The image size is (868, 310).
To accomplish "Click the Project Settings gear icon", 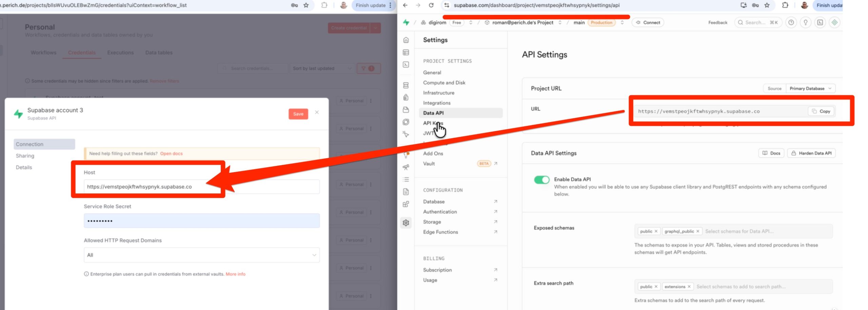I will click(406, 223).
